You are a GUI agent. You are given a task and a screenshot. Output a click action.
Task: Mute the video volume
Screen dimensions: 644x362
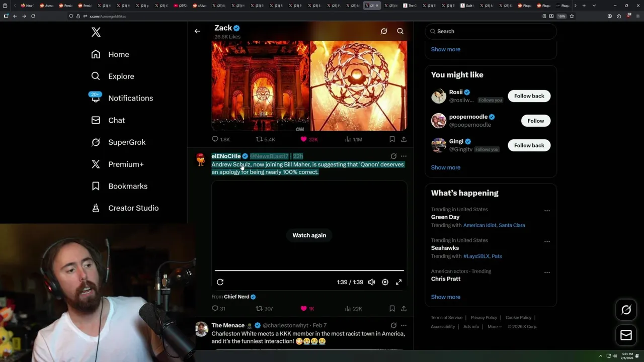click(371, 282)
